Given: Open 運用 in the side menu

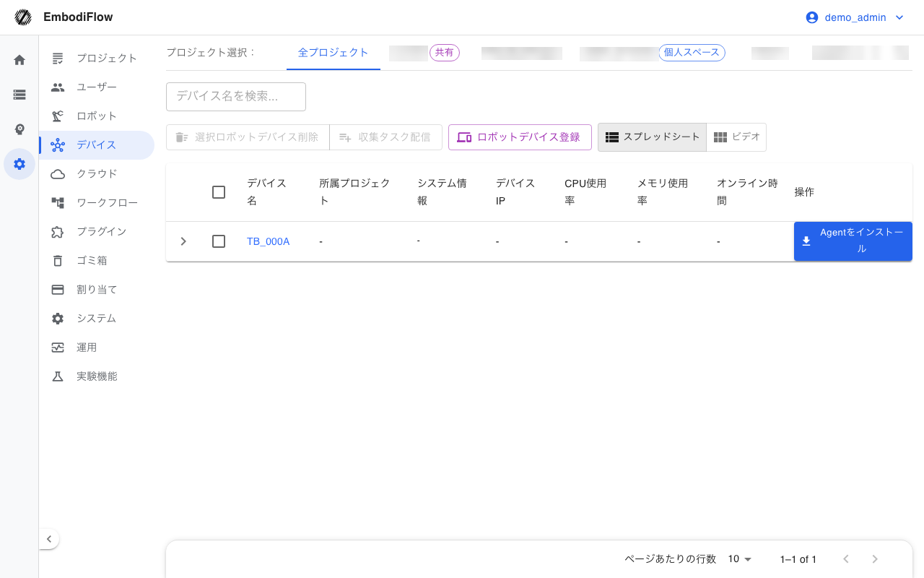Looking at the screenshot, I should click(97, 348).
